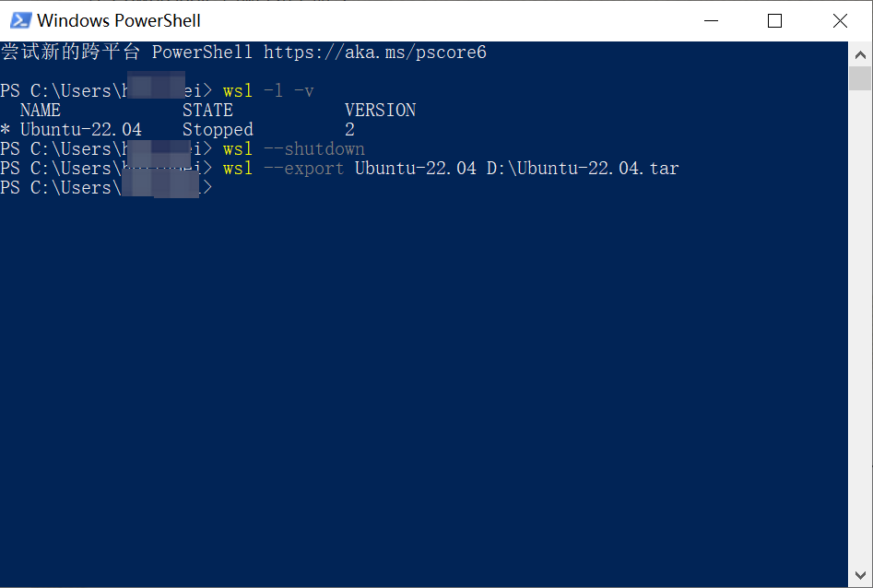Viewport: 873px width, 588px height.
Task: Select the link https://aka.ms/pscore6
Action: click(375, 53)
